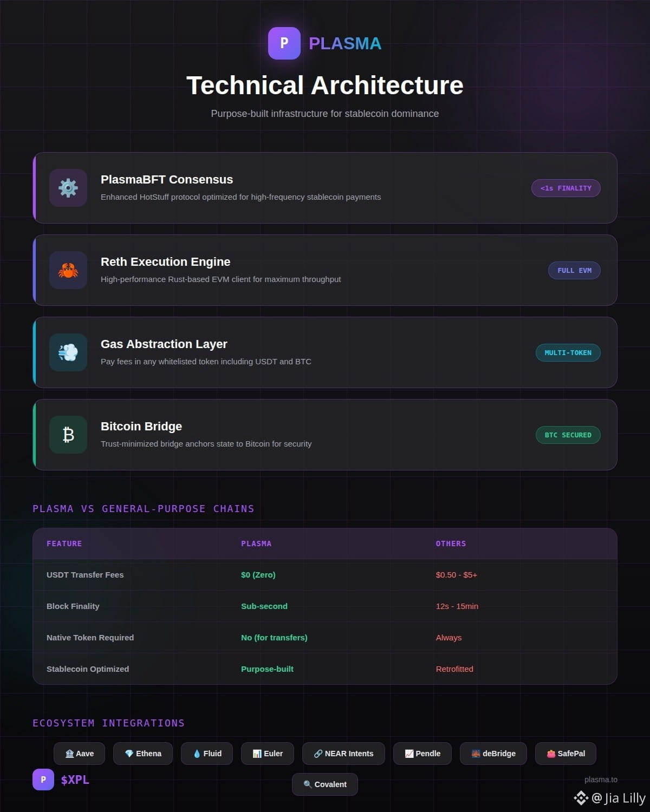Viewport: 650px width, 812px height.
Task: Open the Aave integration chip
Action: pos(79,754)
